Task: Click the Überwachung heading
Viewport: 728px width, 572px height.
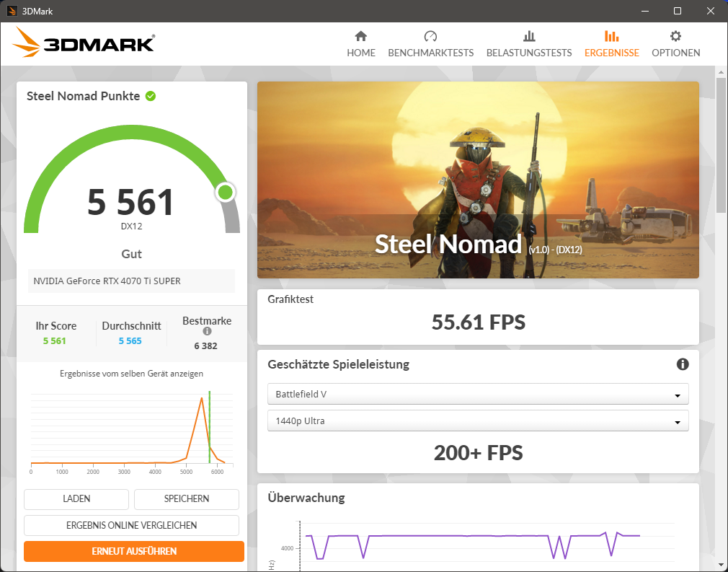Action: (x=306, y=498)
